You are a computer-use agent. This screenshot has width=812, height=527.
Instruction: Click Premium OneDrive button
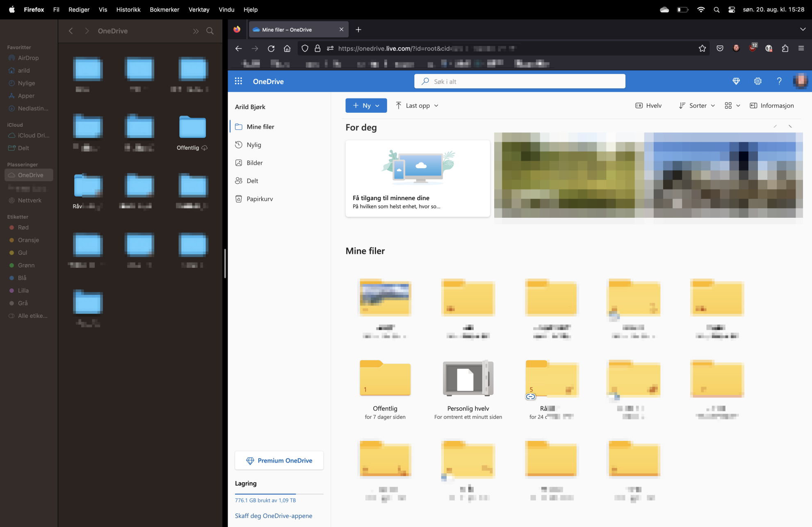(279, 461)
